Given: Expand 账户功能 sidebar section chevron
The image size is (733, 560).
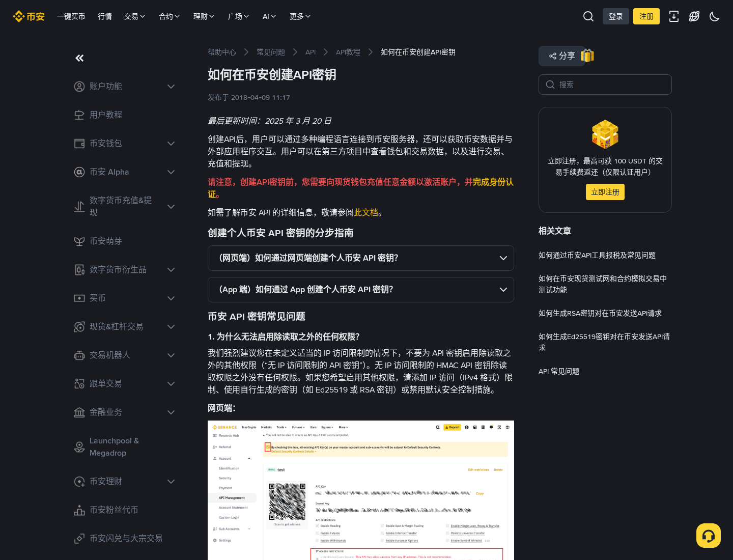Looking at the screenshot, I should 171,87.
